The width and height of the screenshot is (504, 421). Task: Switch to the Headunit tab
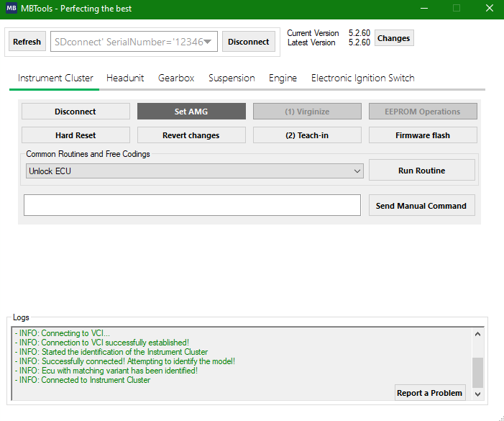coord(125,78)
